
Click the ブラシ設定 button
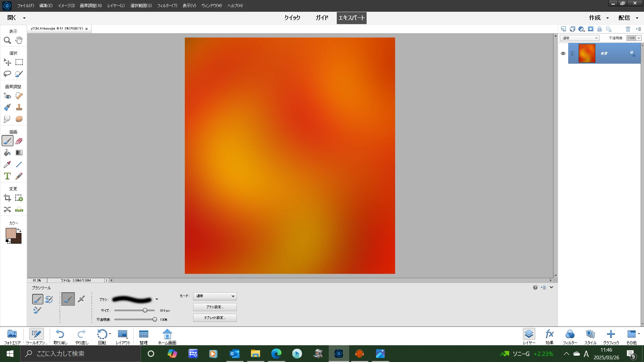(215, 307)
